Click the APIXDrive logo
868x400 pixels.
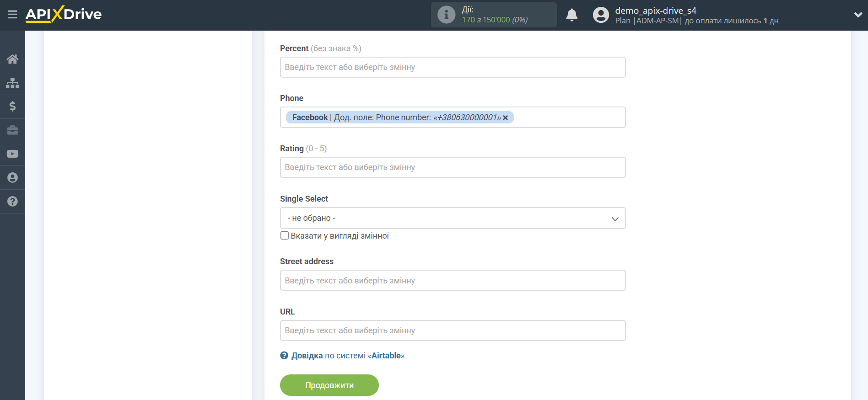[64, 15]
